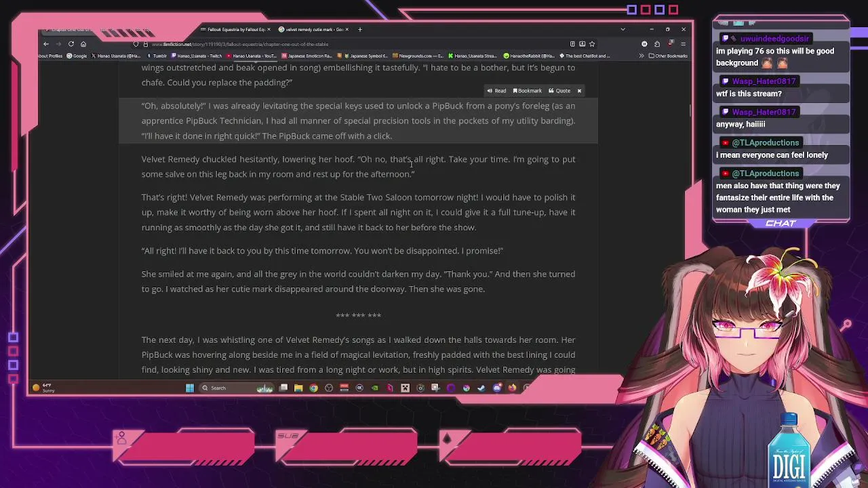Click chat message "wtf is this stream?"
868x488 pixels.
pyautogui.click(x=749, y=94)
